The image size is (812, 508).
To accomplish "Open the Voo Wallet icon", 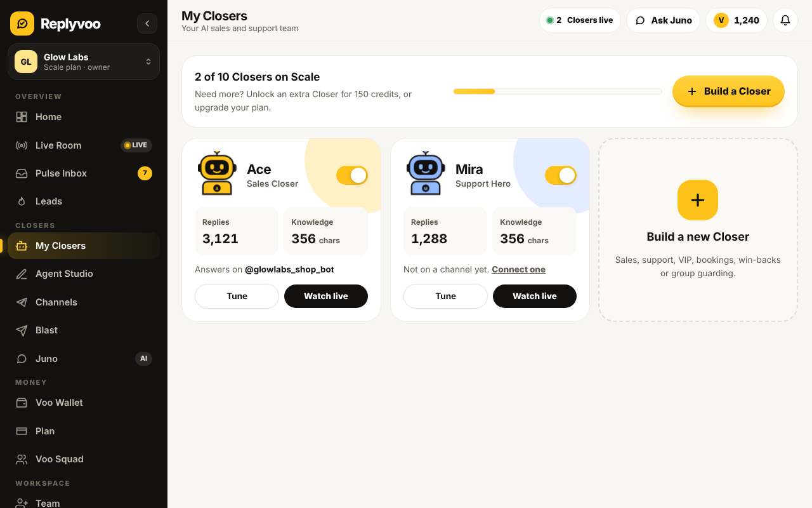I will pos(22,403).
